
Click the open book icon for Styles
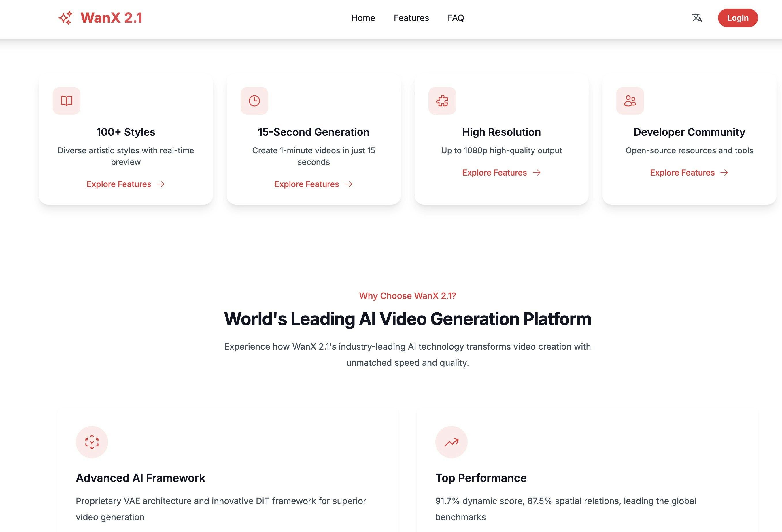pyautogui.click(x=67, y=101)
